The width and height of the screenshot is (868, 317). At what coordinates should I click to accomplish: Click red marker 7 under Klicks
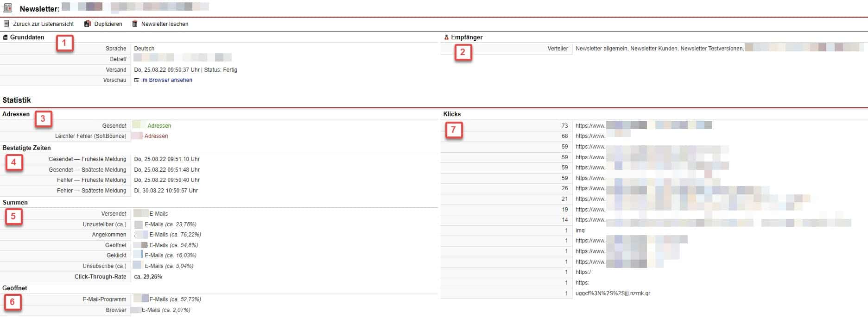point(453,131)
